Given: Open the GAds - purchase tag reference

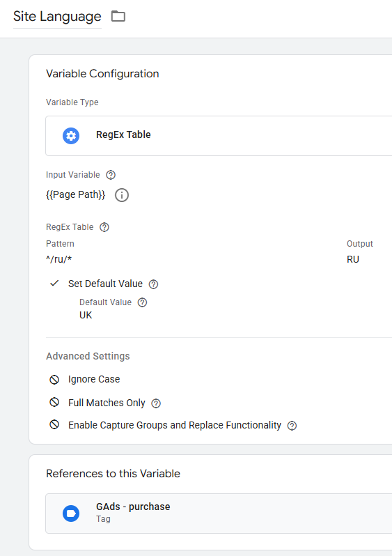Looking at the screenshot, I should click(x=219, y=513).
